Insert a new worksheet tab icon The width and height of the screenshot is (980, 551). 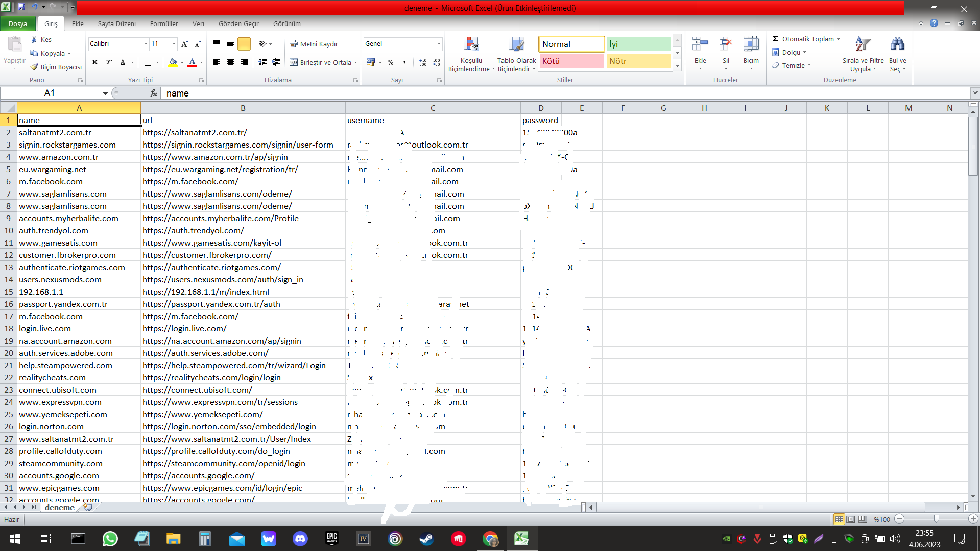pos(88,507)
